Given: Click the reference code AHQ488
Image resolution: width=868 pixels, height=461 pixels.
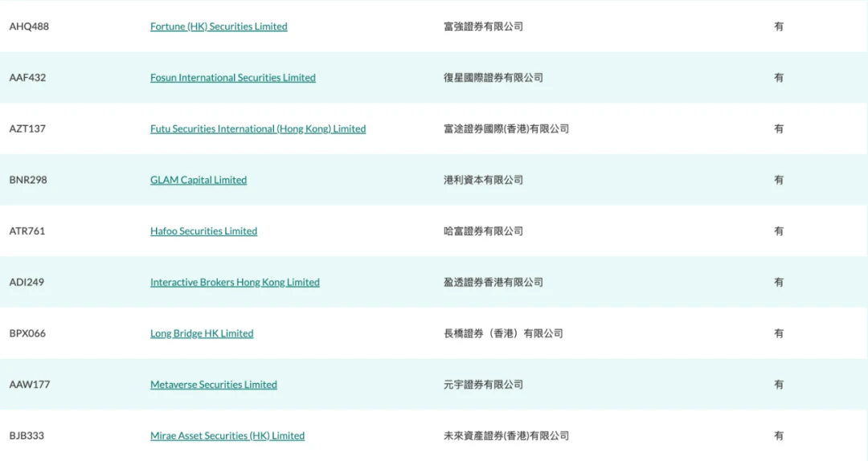Looking at the screenshot, I should pos(29,27).
